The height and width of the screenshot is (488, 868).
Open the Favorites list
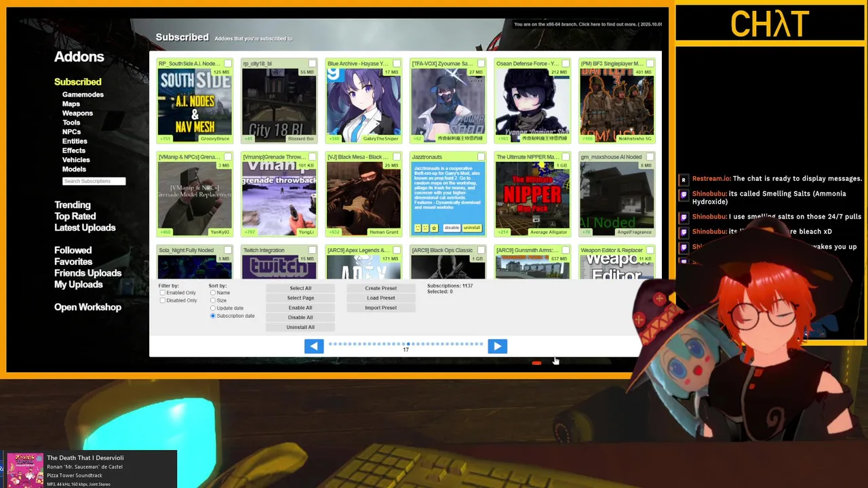pyautogui.click(x=73, y=262)
